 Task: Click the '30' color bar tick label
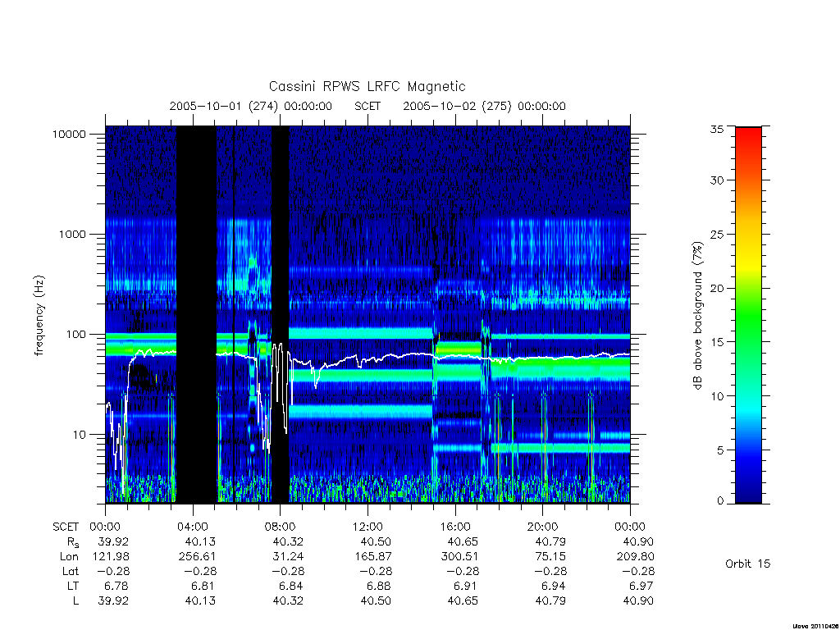pos(716,180)
